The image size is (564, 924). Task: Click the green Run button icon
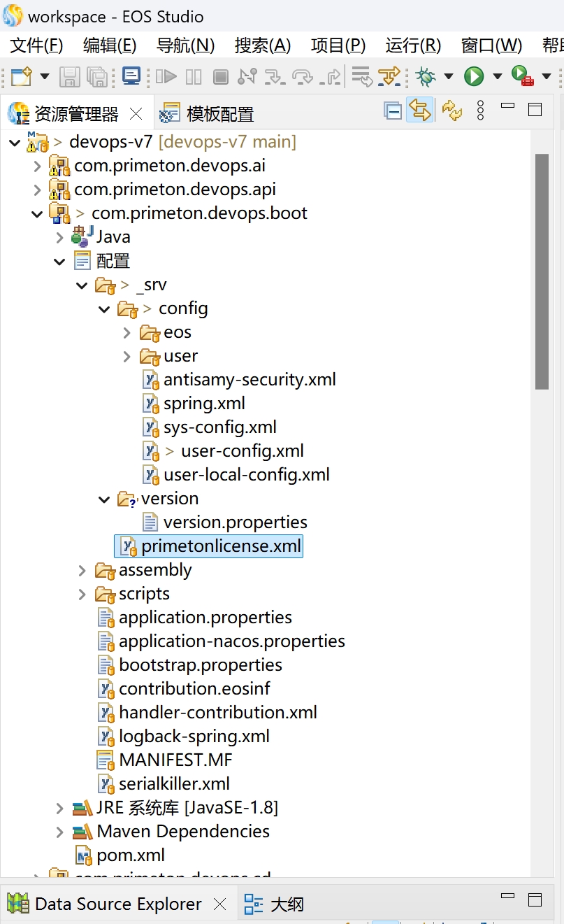click(x=475, y=76)
